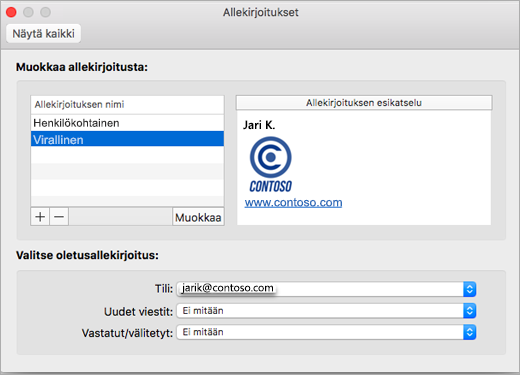Open the www.contoso.com link
Image resolution: width=520 pixels, height=375 pixels.
click(293, 203)
